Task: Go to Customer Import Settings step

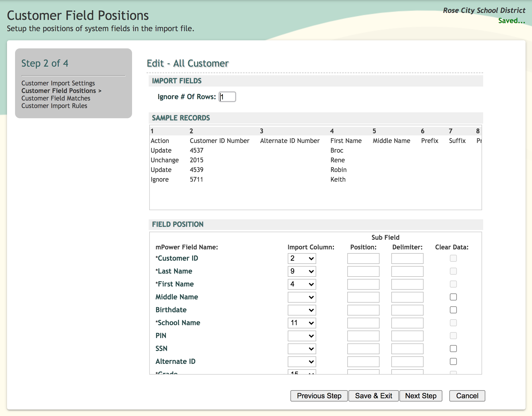Action: click(x=58, y=83)
